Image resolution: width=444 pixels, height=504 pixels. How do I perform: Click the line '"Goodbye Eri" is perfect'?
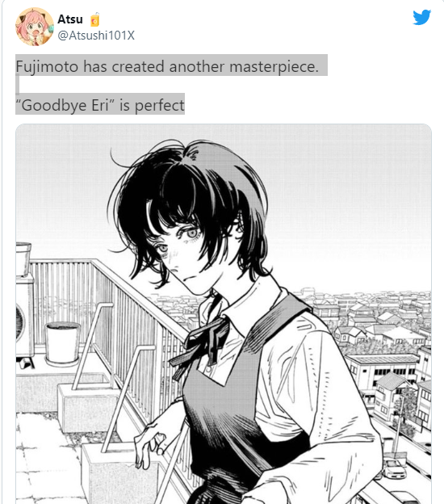(x=100, y=105)
